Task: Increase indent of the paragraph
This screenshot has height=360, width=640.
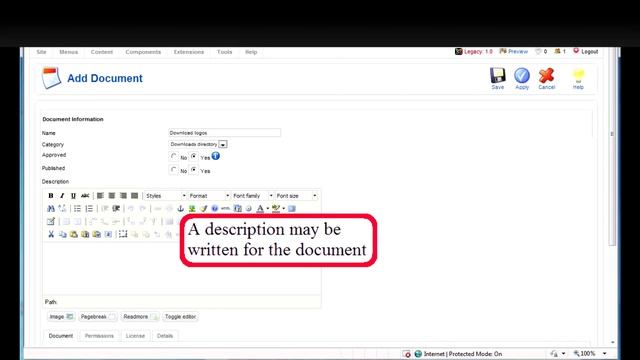Action: pyautogui.click(x=116, y=209)
